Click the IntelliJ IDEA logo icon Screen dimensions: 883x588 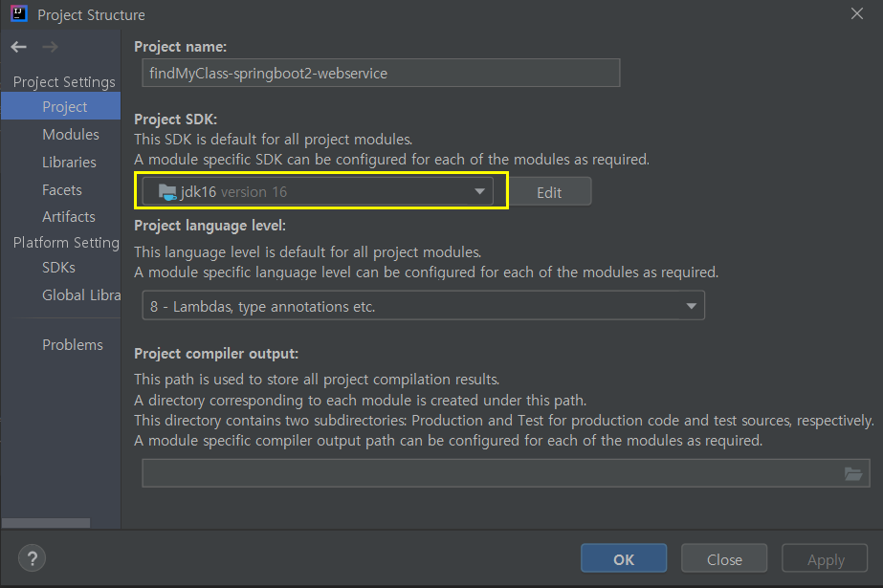tap(18, 13)
